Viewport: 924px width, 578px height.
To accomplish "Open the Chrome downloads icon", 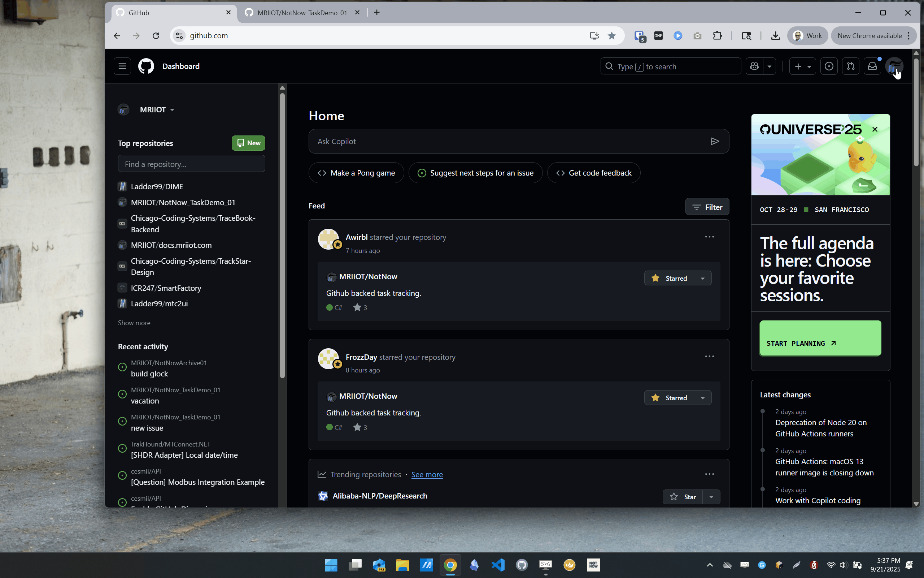I will (775, 35).
